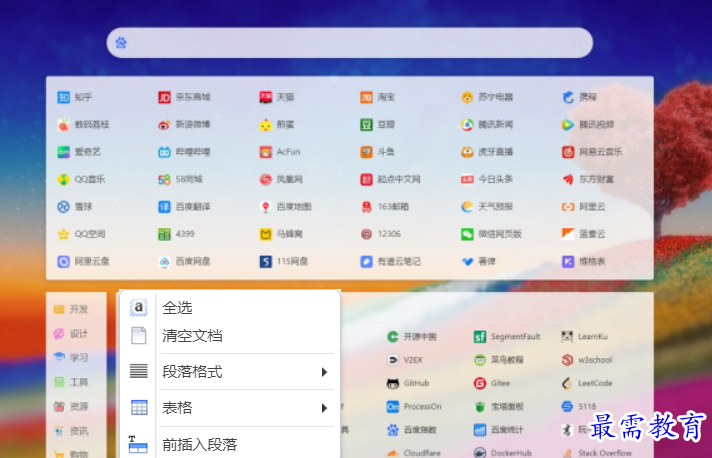
Task: Open the 淘宝 shortcut icon
Action: coord(366,97)
